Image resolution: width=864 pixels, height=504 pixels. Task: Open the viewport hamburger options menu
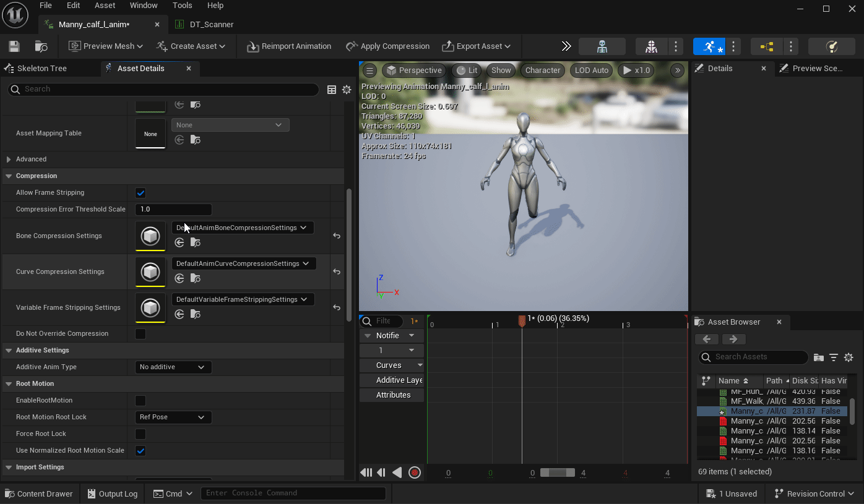[369, 70]
